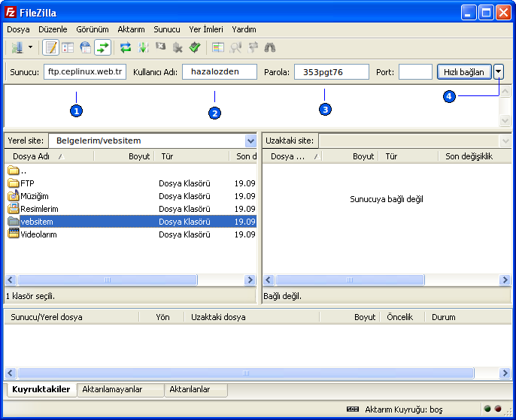The height and width of the screenshot is (420, 516).
Task: Select the Resimlerim folder row
Action: coord(131,209)
